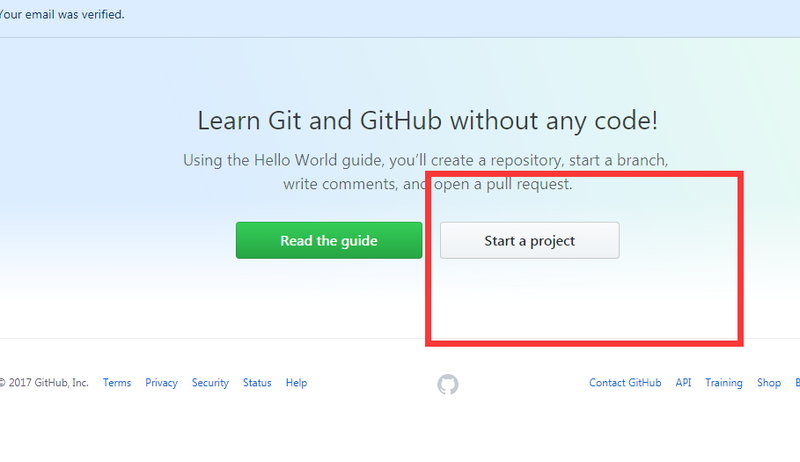Follow the Contact GitHub link

pyautogui.click(x=625, y=382)
